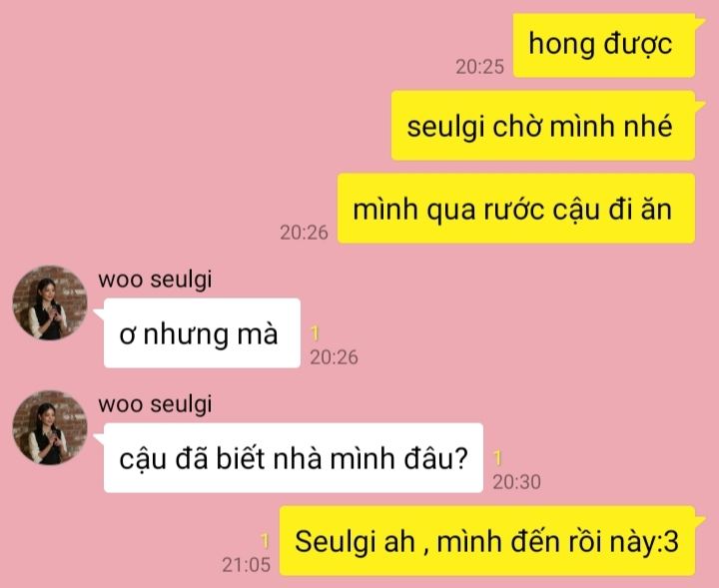Image resolution: width=719 pixels, height=588 pixels.
Task: Tap the 'Seulgi ah, mình đến rồi này:3' message
Action: [487, 541]
